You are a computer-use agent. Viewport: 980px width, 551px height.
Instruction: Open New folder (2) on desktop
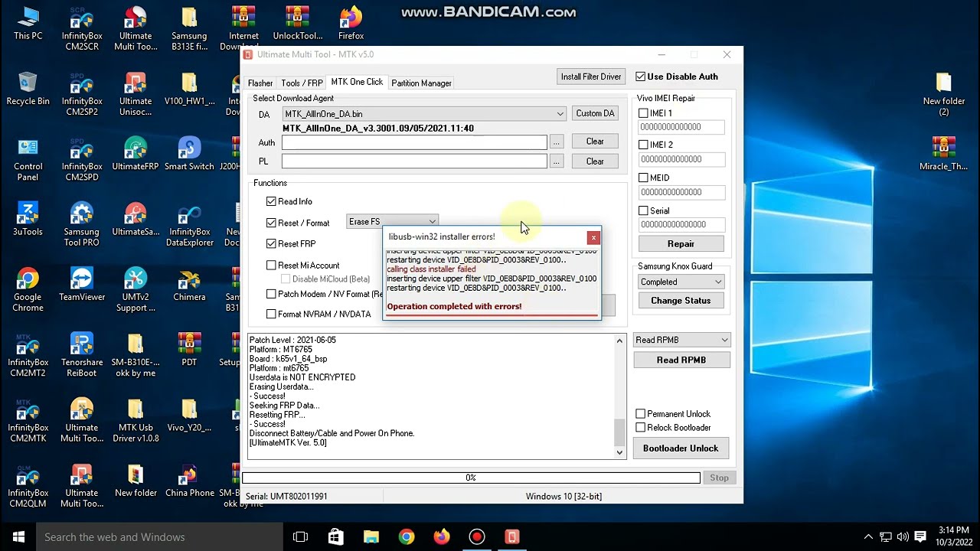(943, 94)
